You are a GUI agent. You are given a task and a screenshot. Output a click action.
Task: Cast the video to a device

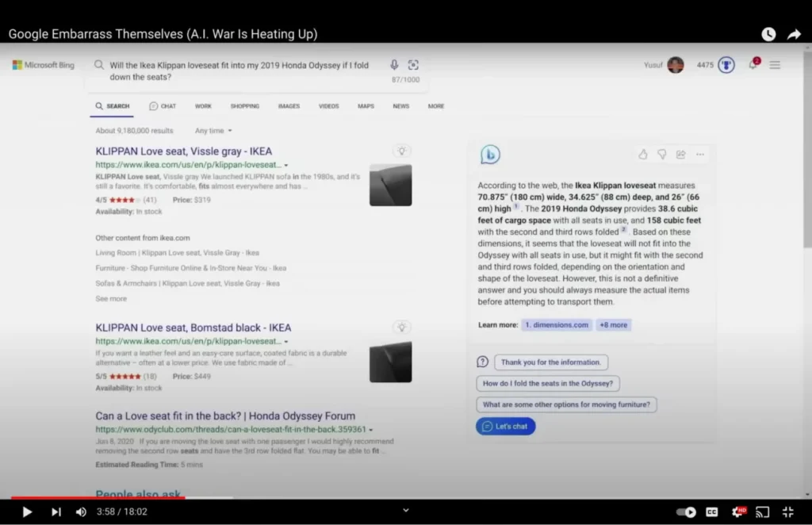(762, 512)
